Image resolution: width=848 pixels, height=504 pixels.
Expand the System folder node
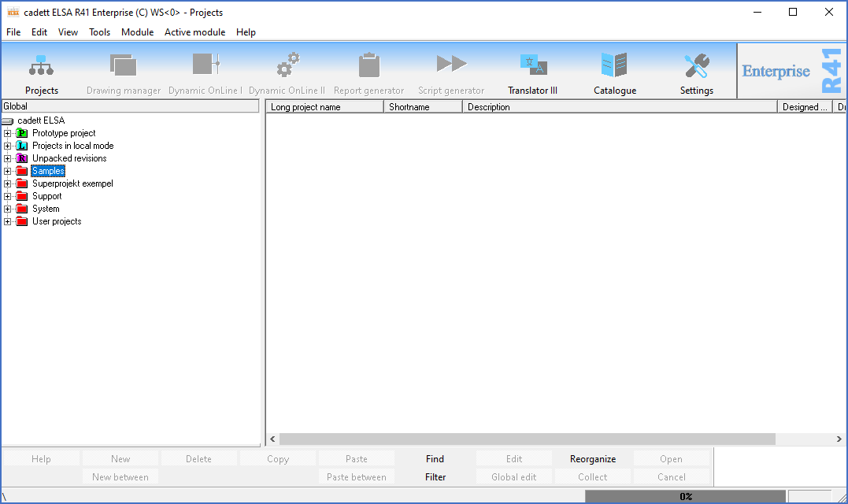(x=8, y=209)
